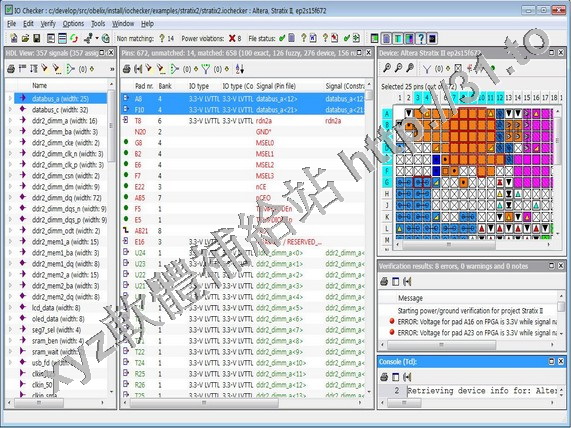
Task: Sort by the Bank column header
Action: point(165,86)
